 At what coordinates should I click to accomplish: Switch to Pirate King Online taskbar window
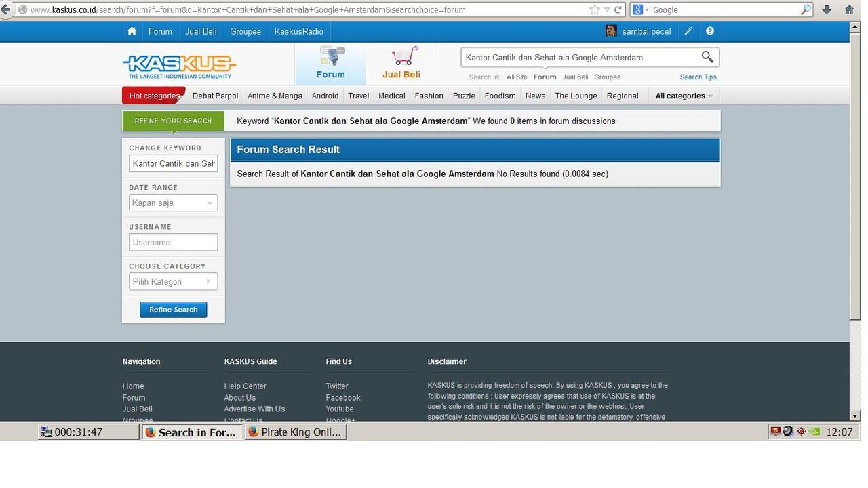click(x=296, y=432)
